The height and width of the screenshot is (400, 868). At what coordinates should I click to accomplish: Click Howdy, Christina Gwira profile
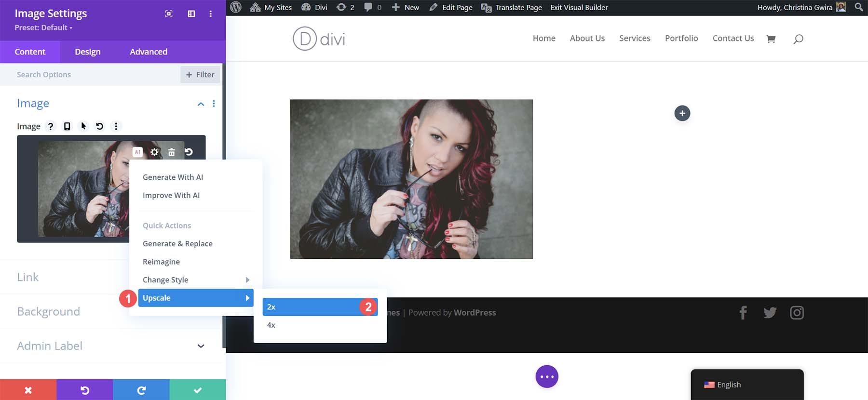(801, 7)
